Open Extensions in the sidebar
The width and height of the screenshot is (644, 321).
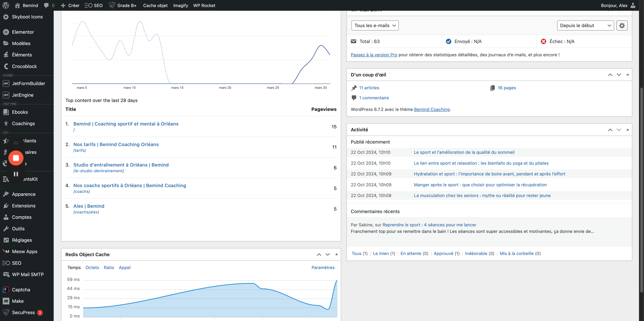point(27,206)
